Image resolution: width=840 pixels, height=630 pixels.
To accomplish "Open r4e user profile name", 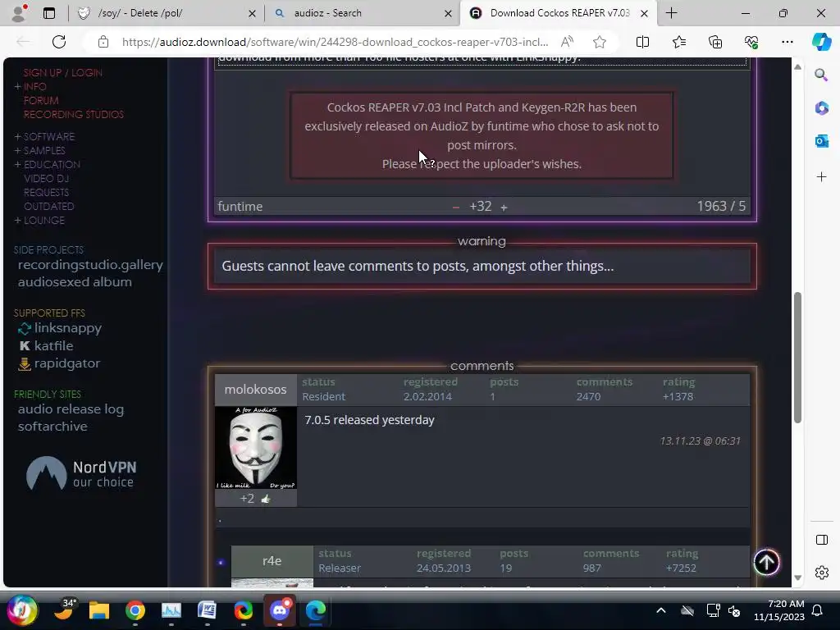I will pos(272,561).
